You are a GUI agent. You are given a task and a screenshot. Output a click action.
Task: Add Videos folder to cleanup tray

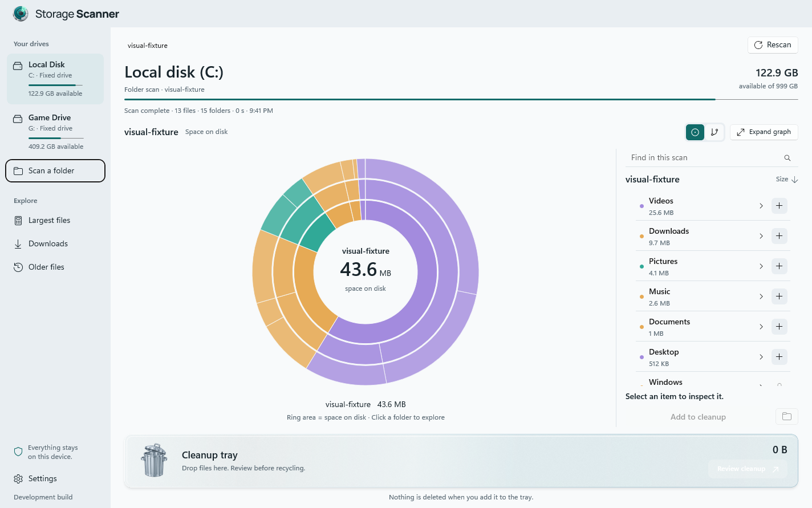[779, 206]
